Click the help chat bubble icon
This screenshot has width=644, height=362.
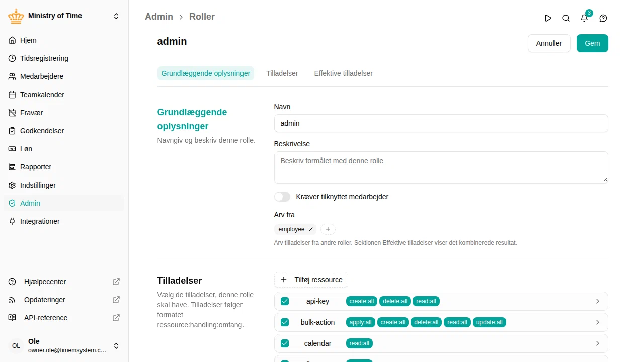click(x=603, y=18)
